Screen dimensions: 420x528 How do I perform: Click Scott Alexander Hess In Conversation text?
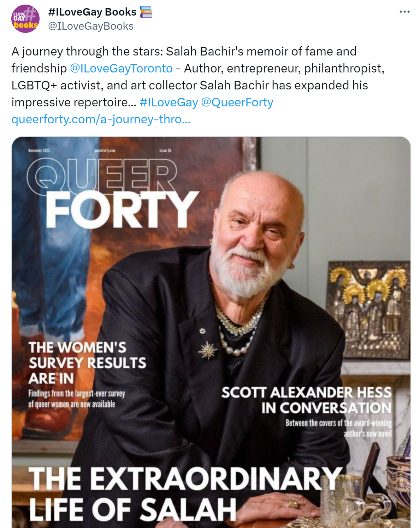[x=307, y=400]
